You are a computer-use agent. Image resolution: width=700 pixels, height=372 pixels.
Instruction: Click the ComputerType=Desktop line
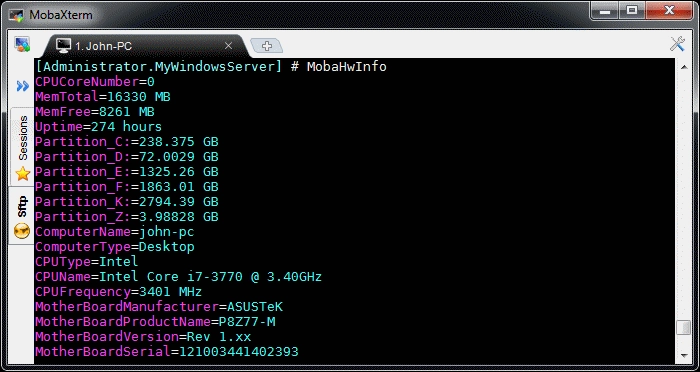pyautogui.click(x=115, y=247)
